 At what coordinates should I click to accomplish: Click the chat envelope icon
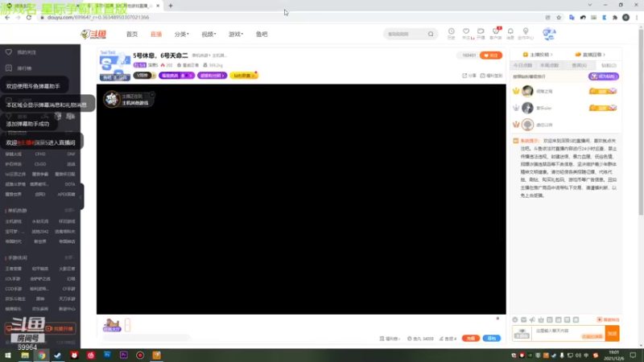pyautogui.click(x=524, y=319)
